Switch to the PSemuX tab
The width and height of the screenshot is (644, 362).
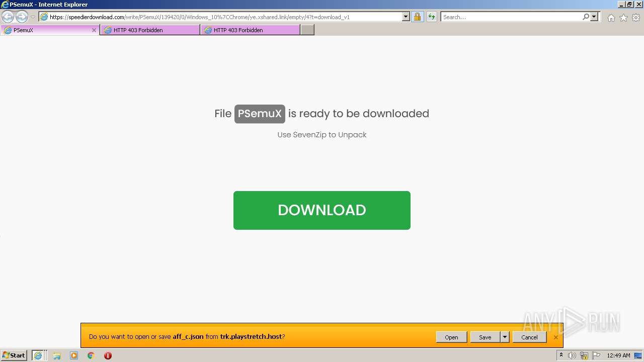pyautogui.click(x=50, y=30)
